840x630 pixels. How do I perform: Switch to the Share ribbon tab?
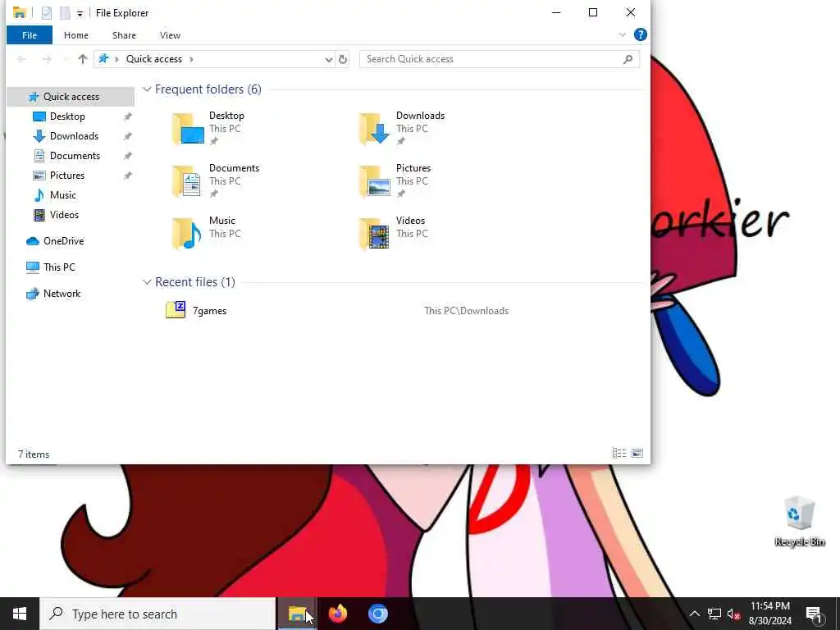pos(124,35)
